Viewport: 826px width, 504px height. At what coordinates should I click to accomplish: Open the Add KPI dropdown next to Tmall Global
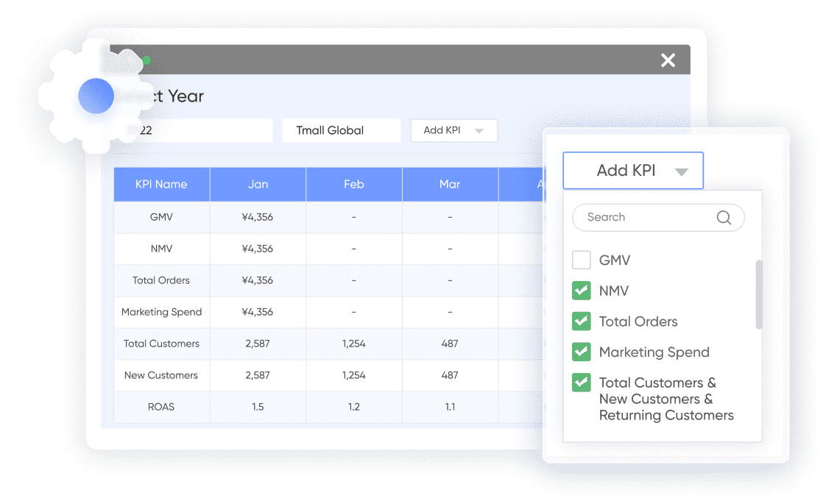pos(453,130)
